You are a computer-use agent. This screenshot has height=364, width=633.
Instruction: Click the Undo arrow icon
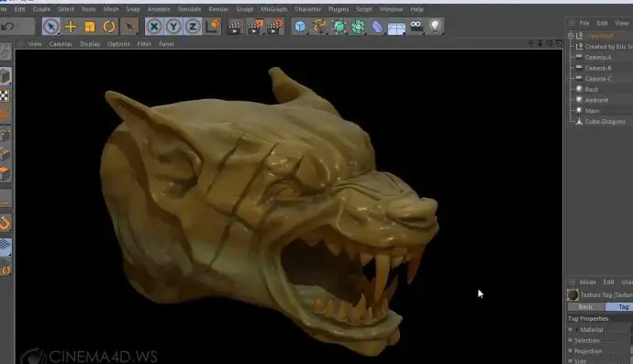coord(7,27)
